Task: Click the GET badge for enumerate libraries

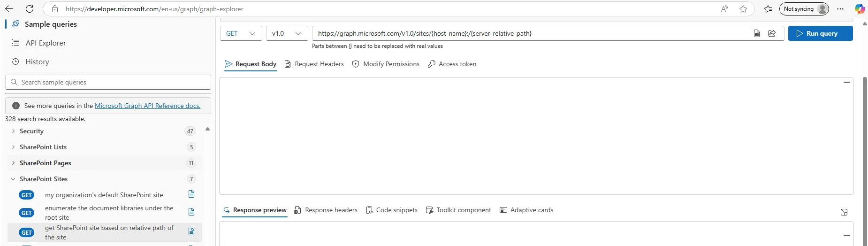Action: (27, 213)
